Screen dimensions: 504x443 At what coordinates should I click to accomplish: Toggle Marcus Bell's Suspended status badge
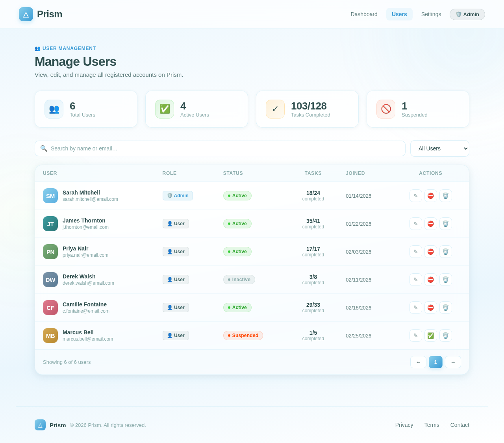[x=243, y=335]
